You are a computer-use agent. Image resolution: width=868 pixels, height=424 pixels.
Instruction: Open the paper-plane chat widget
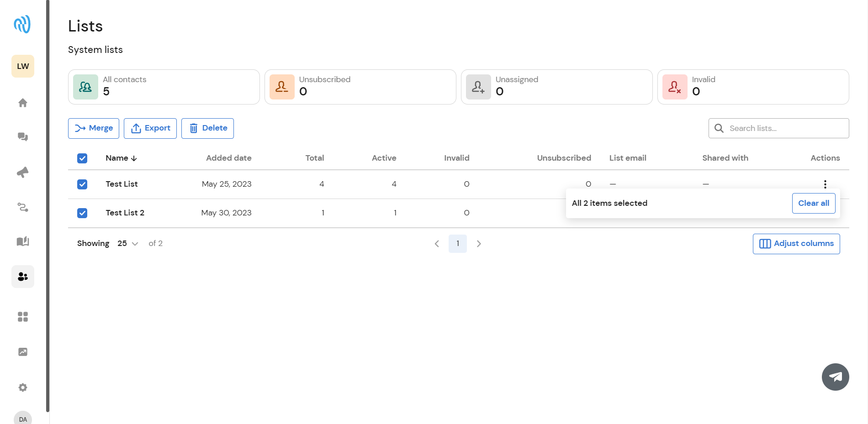(x=836, y=377)
